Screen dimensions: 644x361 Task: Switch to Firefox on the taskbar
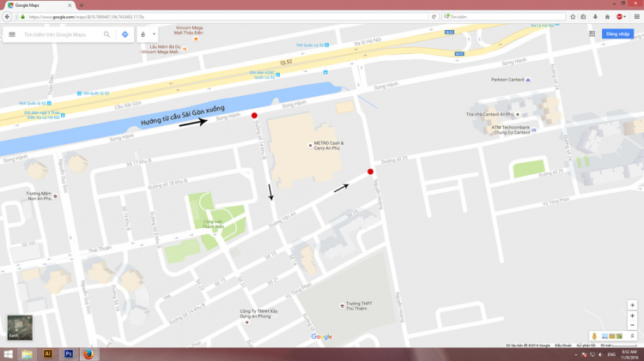point(88,353)
